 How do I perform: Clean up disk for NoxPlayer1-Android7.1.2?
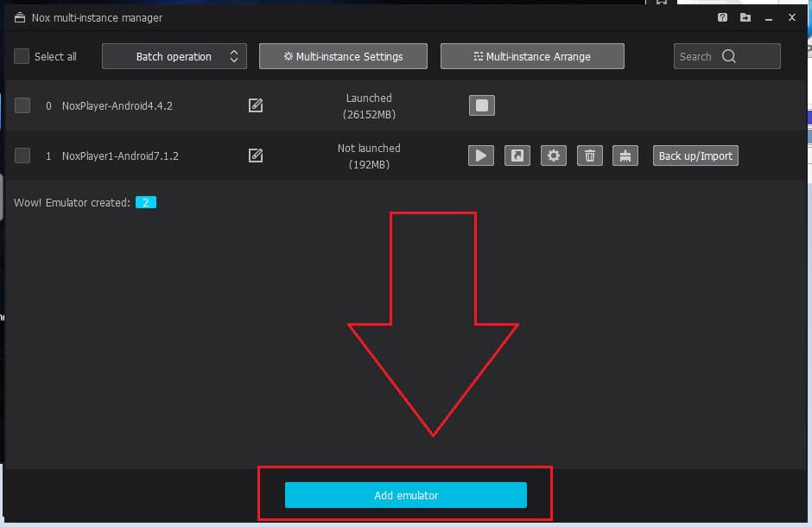click(x=625, y=156)
